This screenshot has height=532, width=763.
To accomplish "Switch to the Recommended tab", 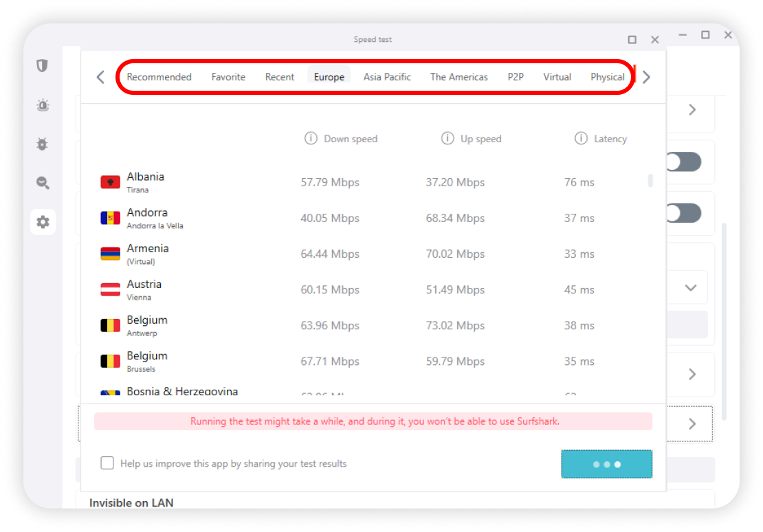I will tap(159, 77).
